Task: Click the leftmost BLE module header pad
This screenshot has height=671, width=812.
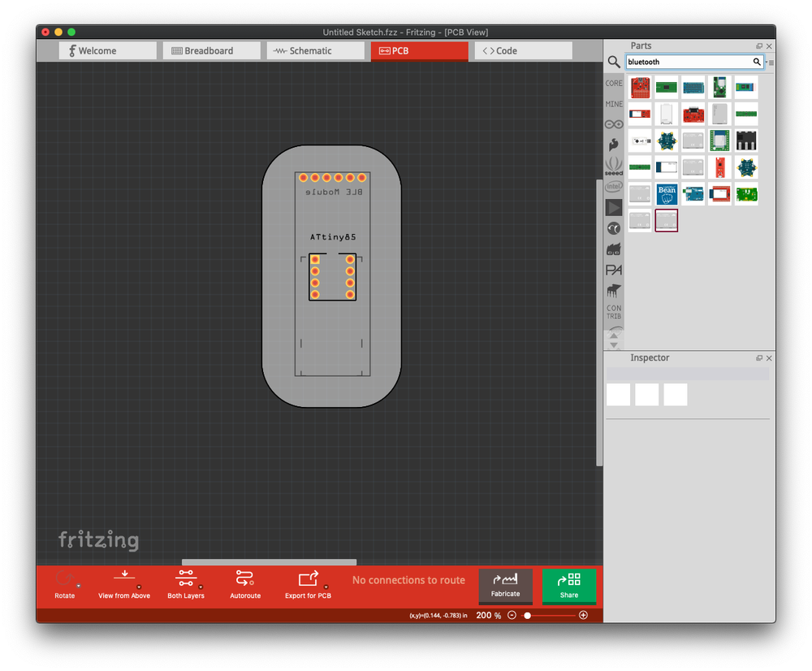Action: (x=304, y=178)
